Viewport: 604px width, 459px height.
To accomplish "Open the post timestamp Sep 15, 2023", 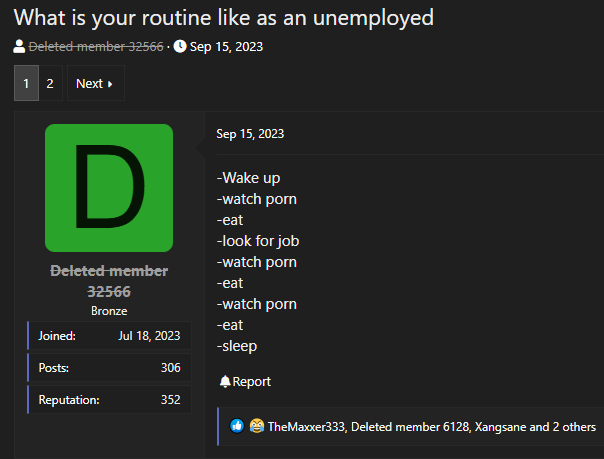I will tap(250, 134).
